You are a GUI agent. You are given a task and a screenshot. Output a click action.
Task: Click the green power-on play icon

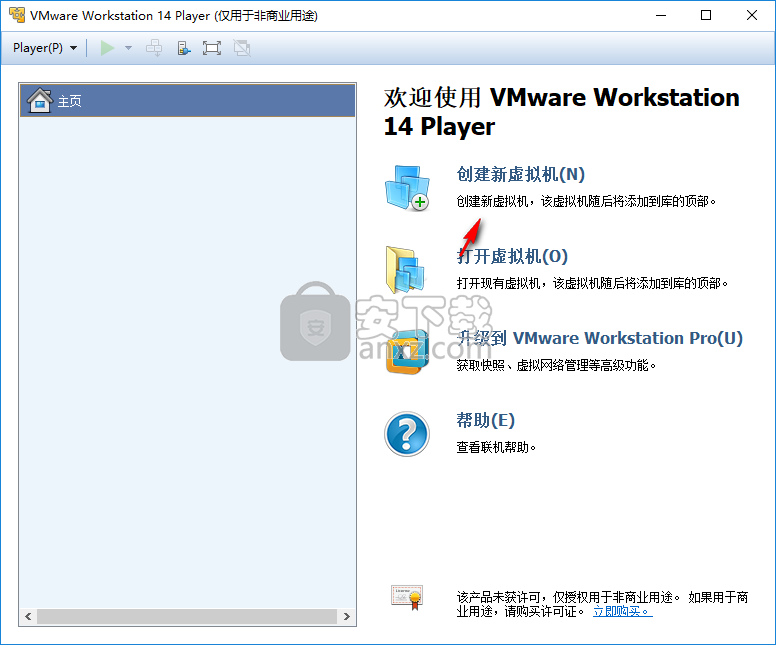click(x=107, y=48)
